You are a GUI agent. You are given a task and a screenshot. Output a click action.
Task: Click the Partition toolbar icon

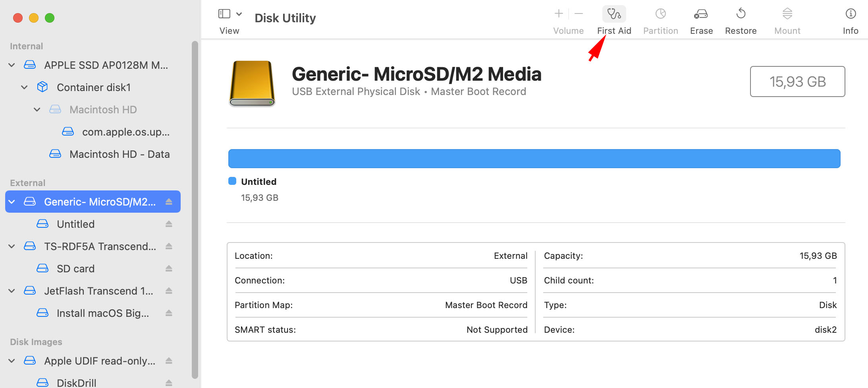click(660, 14)
